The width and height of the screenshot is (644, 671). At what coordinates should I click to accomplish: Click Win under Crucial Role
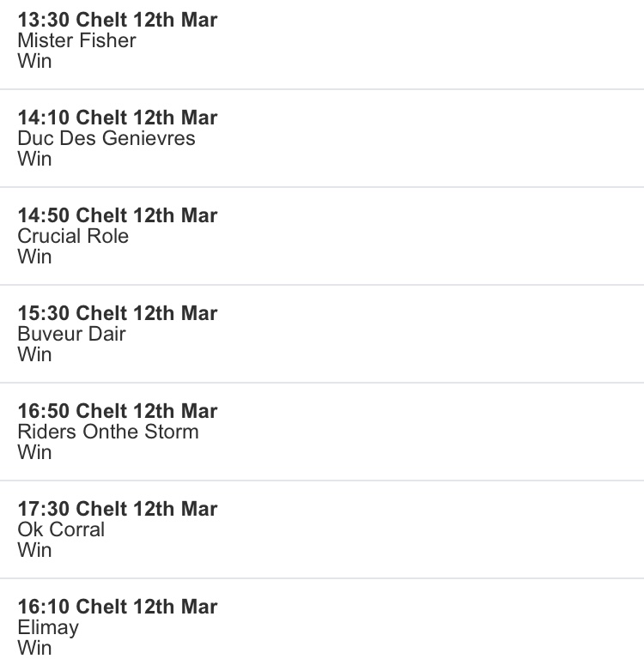34,257
